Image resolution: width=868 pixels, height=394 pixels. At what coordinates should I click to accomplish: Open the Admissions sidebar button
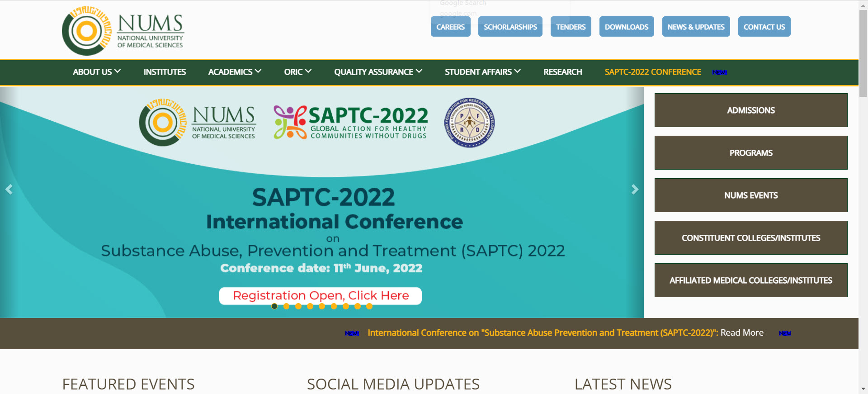751,110
